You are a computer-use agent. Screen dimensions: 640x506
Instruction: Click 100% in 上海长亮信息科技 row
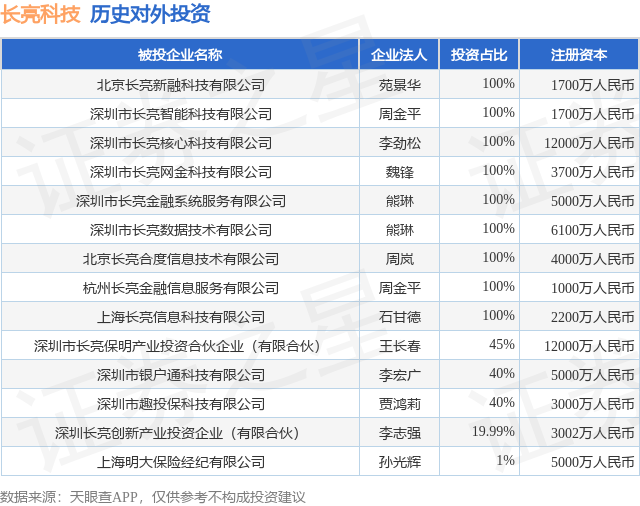tap(498, 315)
